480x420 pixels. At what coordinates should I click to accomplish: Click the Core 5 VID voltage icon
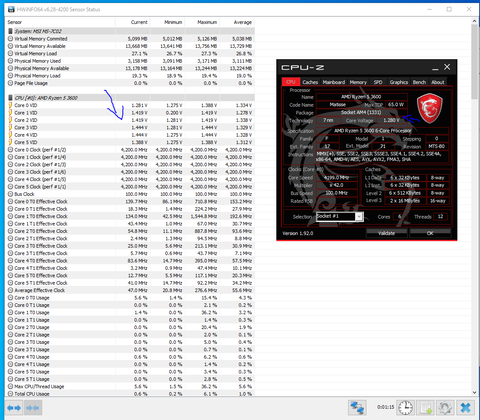pos(10,142)
